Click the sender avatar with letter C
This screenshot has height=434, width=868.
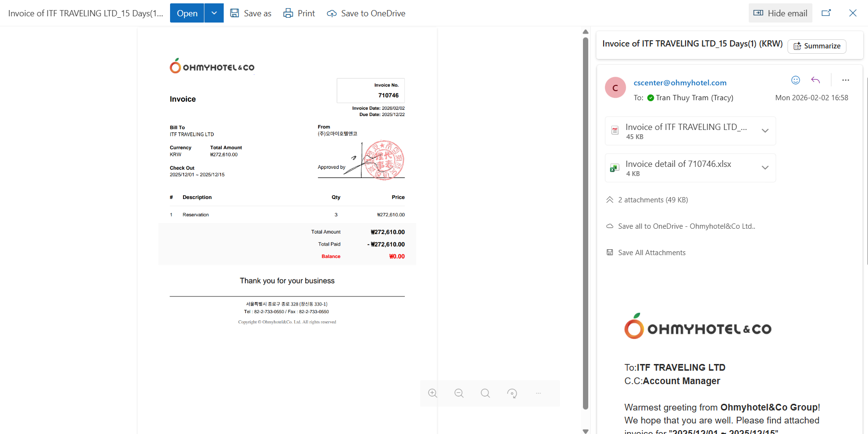pos(615,88)
